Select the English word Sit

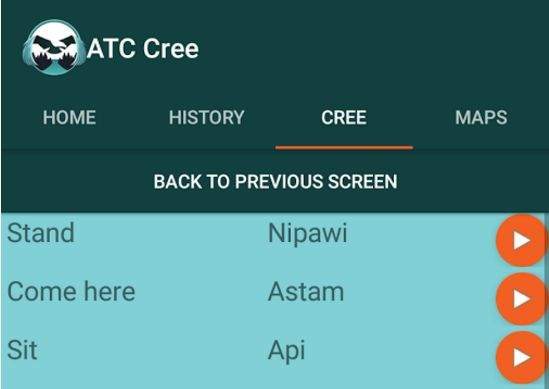[x=22, y=350]
